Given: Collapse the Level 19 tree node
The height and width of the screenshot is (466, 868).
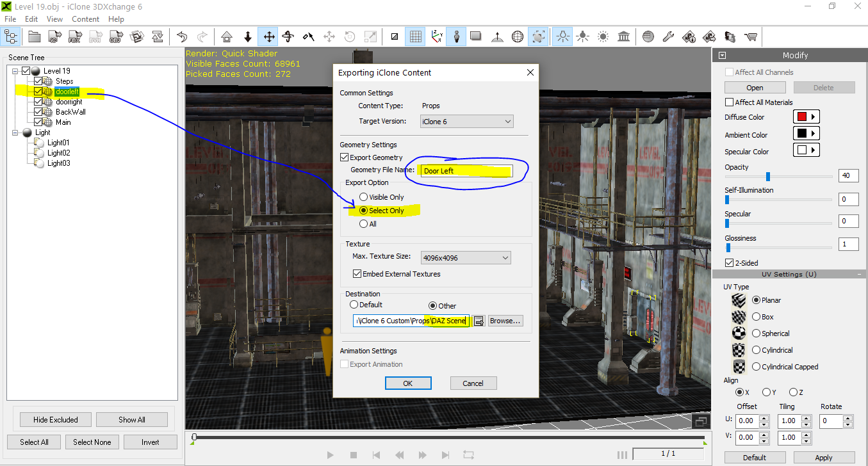Looking at the screenshot, I should [15, 71].
